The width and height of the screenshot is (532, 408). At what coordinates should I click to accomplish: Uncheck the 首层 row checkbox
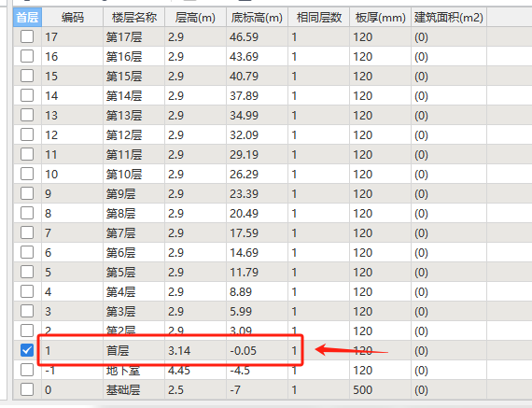click(27, 350)
